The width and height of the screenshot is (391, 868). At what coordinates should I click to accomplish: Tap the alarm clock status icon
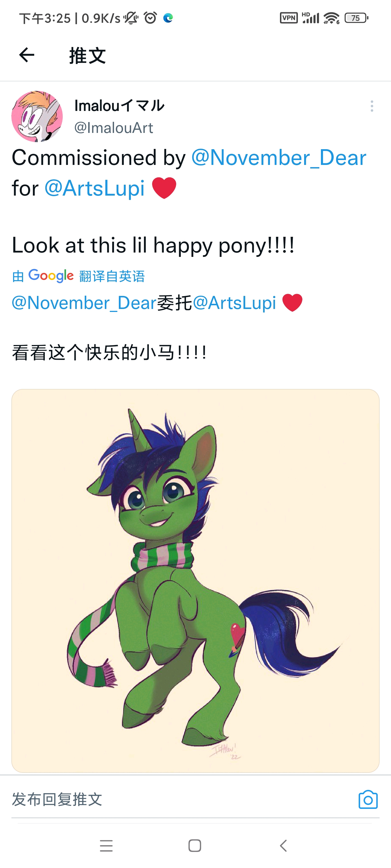click(150, 18)
